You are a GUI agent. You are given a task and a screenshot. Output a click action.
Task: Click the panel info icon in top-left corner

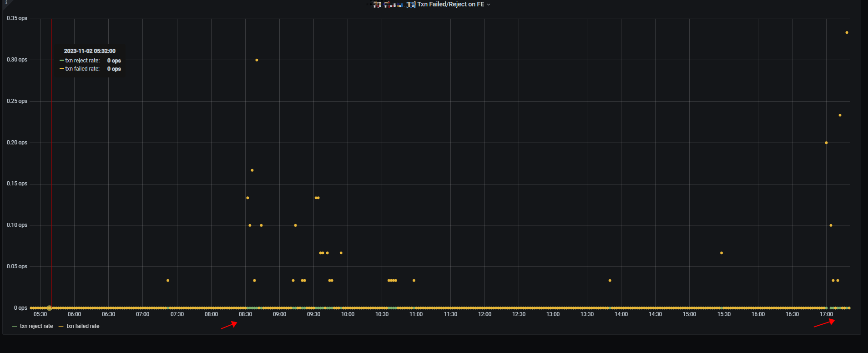[6, 3]
